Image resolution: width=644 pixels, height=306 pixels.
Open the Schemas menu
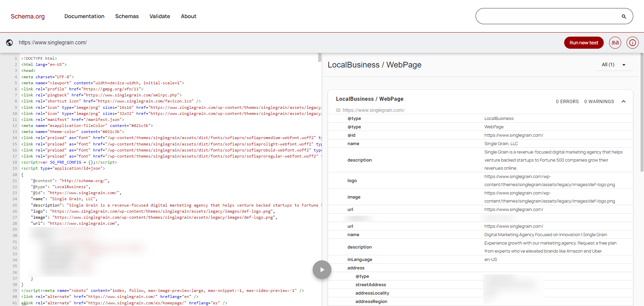tap(127, 16)
